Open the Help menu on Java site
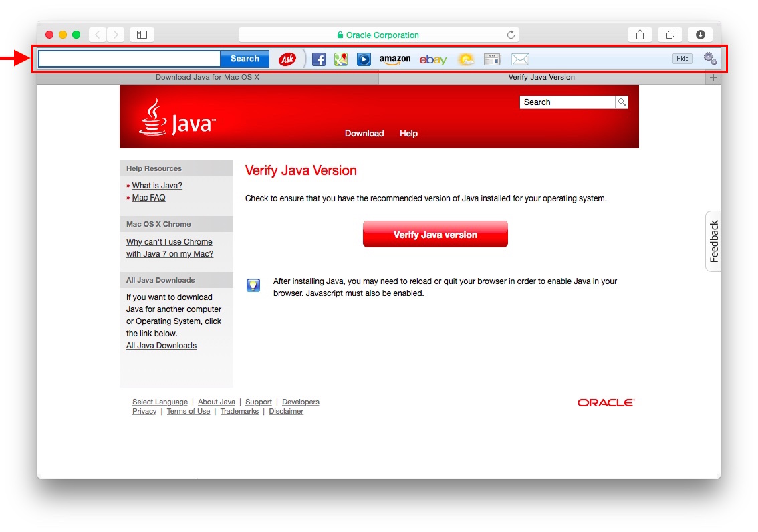 (x=408, y=134)
